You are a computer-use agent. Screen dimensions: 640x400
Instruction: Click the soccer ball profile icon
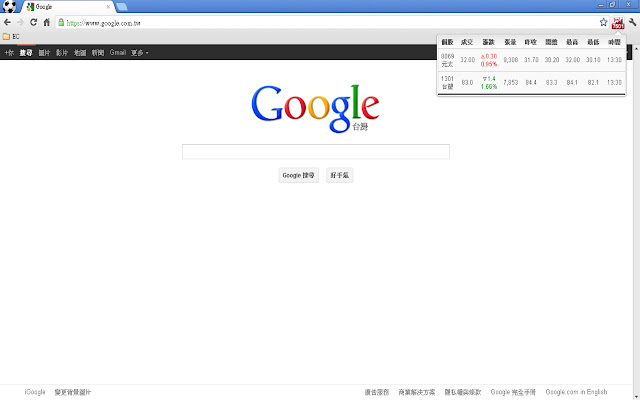9,7
